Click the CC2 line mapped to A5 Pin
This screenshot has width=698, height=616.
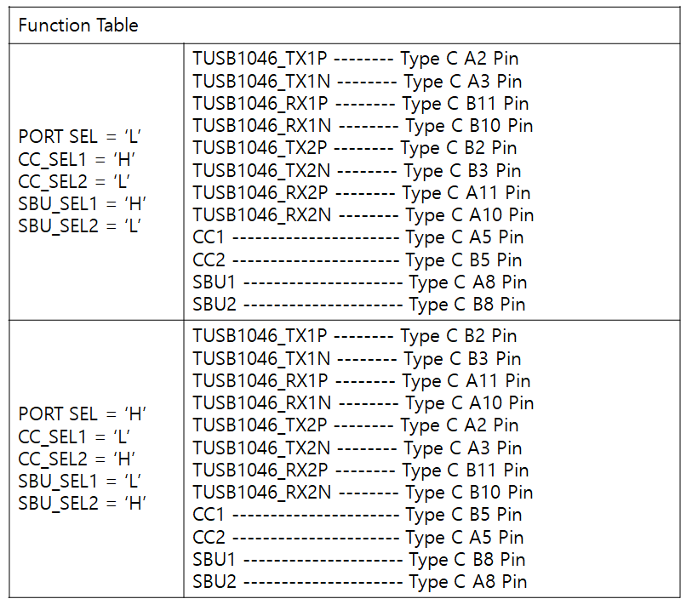point(358,538)
